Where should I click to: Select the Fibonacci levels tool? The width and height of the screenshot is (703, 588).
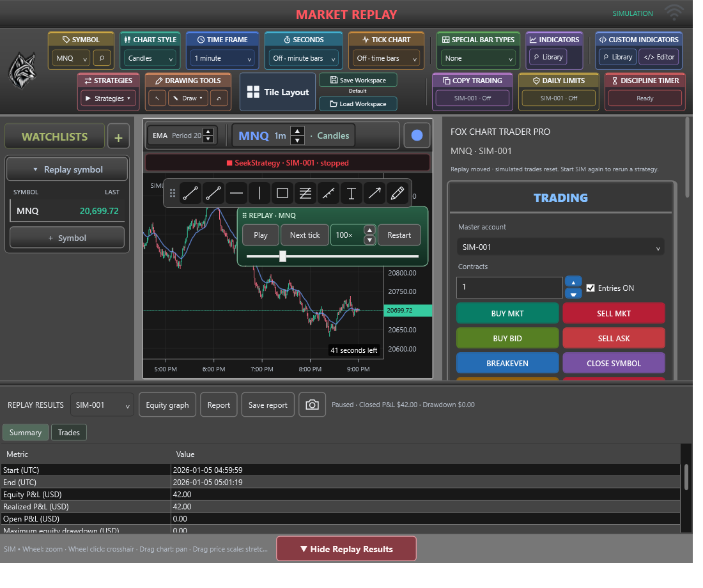[x=305, y=193]
